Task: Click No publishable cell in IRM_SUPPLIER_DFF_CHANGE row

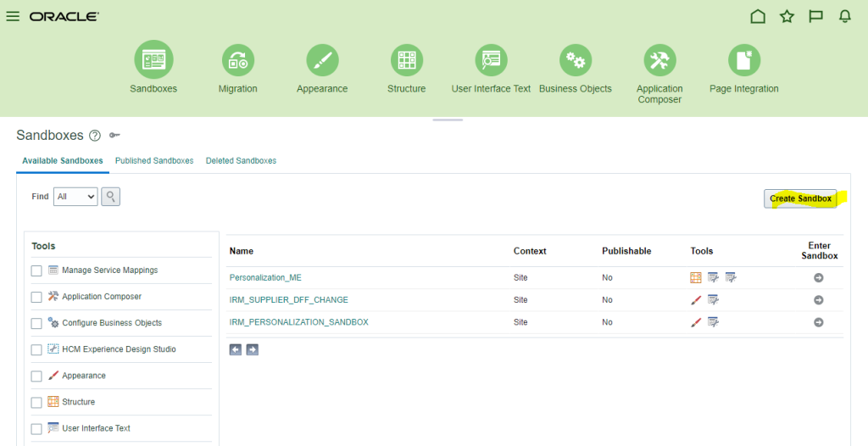Action: (x=607, y=299)
